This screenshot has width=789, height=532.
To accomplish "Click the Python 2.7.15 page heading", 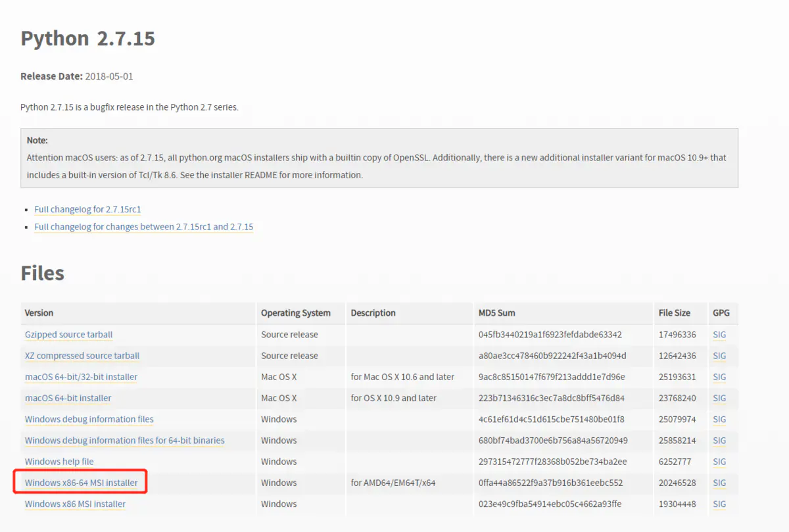I will [87, 39].
